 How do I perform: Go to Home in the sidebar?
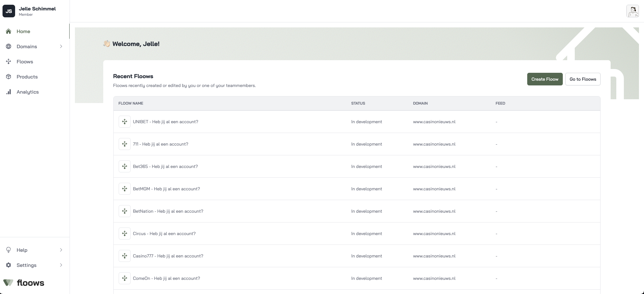point(35,31)
